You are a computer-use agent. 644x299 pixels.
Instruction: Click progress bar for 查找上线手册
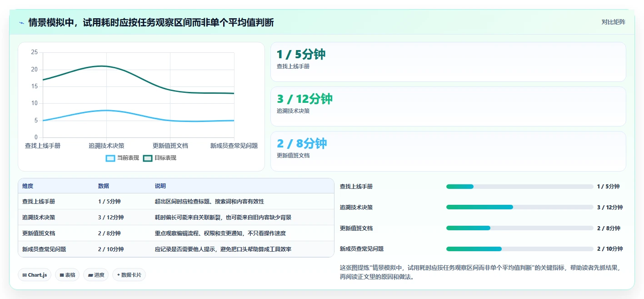click(x=520, y=187)
